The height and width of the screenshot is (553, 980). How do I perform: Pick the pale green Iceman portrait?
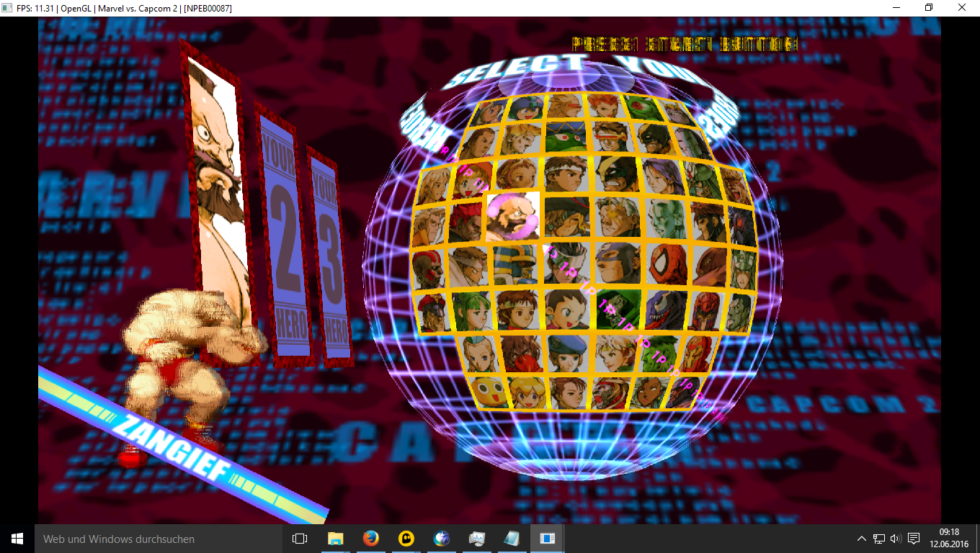click(664, 217)
